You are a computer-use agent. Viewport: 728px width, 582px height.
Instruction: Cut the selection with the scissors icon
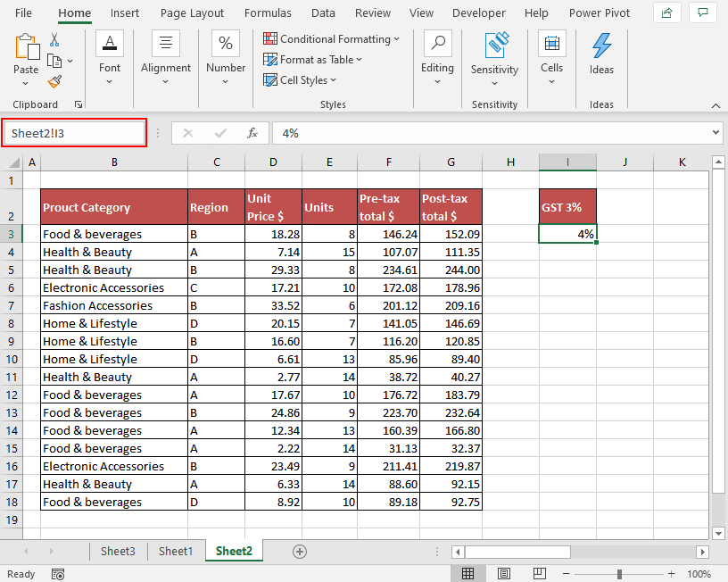54,38
